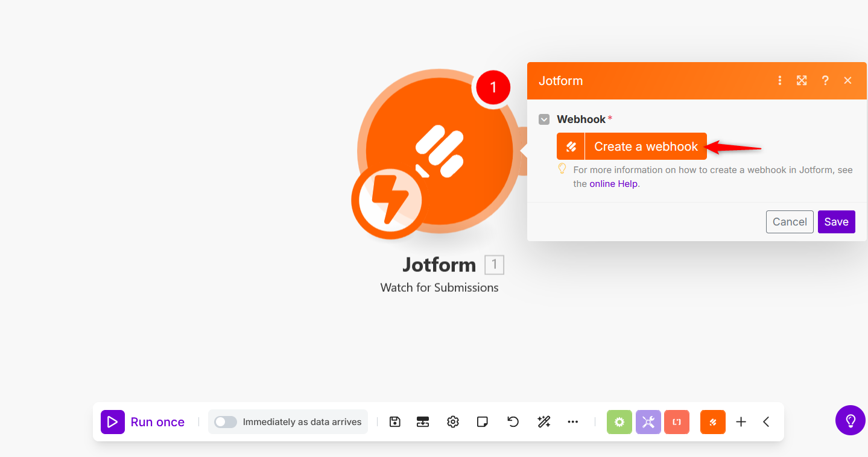
Task: Open the import/export blueprint icon
Action: (x=423, y=422)
